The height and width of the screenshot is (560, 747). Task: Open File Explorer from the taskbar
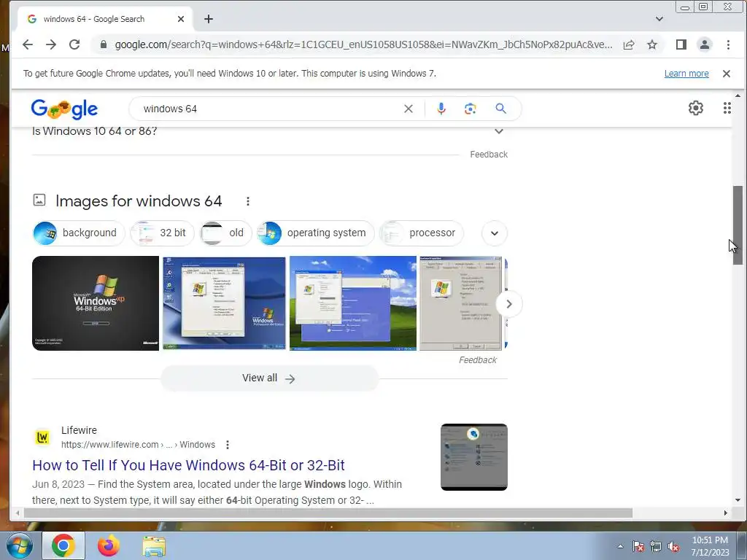point(154,545)
